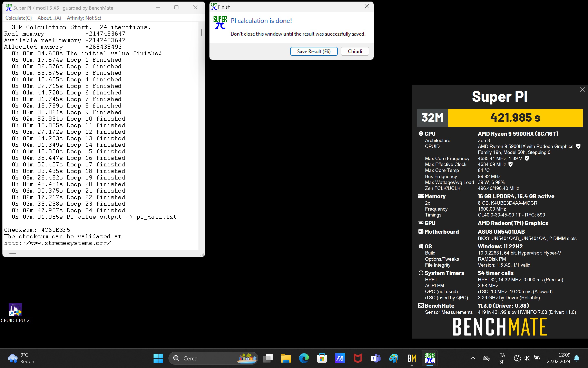Click the CPUID verification shield icon
This screenshot has height=368, width=588.
(578, 146)
